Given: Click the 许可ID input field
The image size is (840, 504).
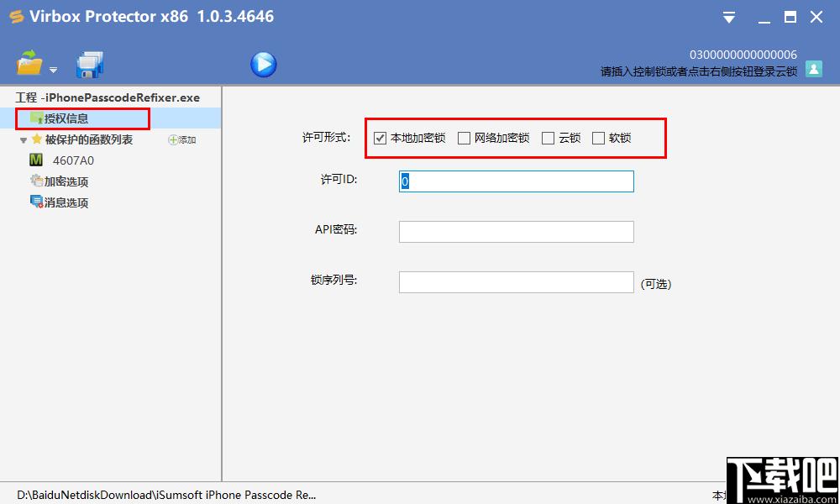Looking at the screenshot, I should coord(517,181).
